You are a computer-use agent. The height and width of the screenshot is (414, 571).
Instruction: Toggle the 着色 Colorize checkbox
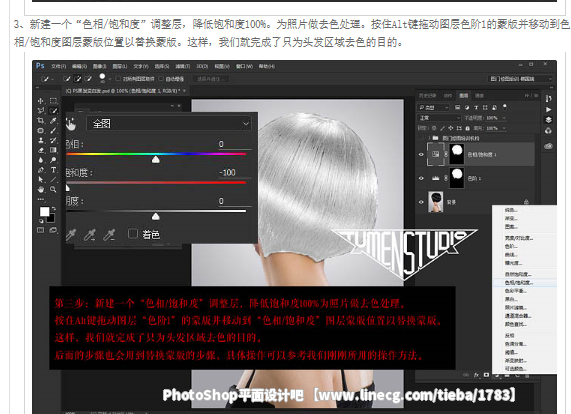[x=133, y=234]
